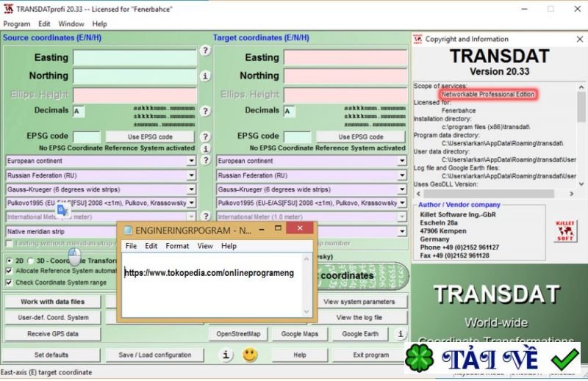Open the Help menu in TRANSDAT
The image size is (588, 381).
(x=100, y=24)
